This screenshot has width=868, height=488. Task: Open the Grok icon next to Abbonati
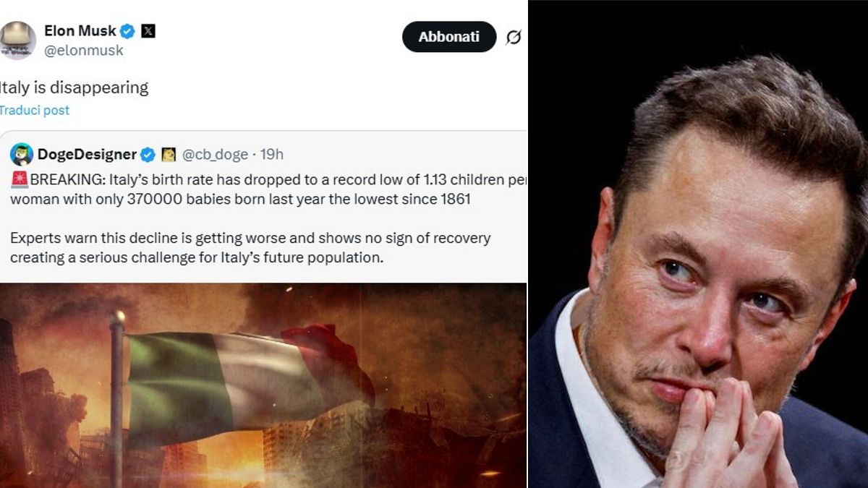(x=513, y=38)
